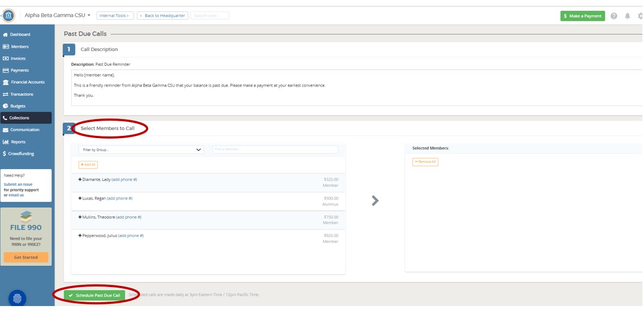Click add phone # for Mullins, Theodore
The width and height of the screenshot is (644, 318).
(129, 217)
